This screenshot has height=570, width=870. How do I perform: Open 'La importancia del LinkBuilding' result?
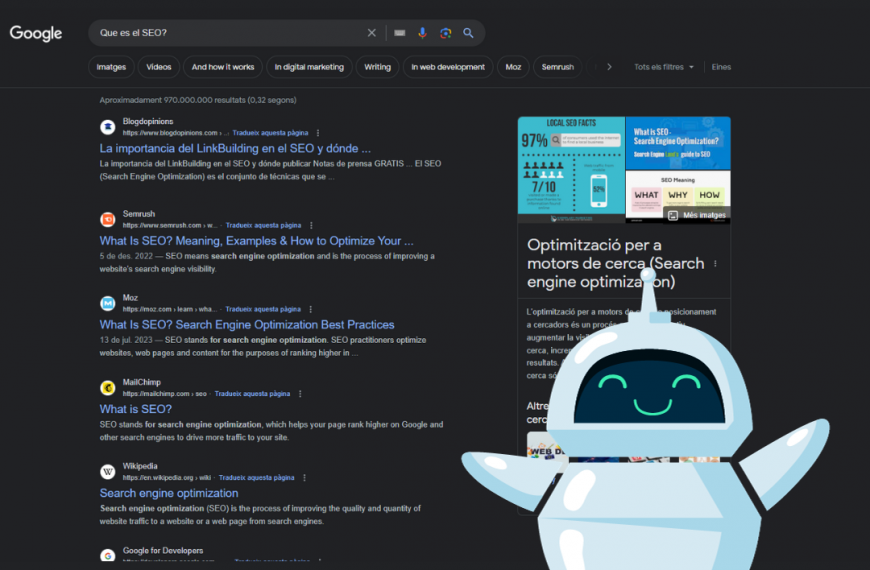235,148
